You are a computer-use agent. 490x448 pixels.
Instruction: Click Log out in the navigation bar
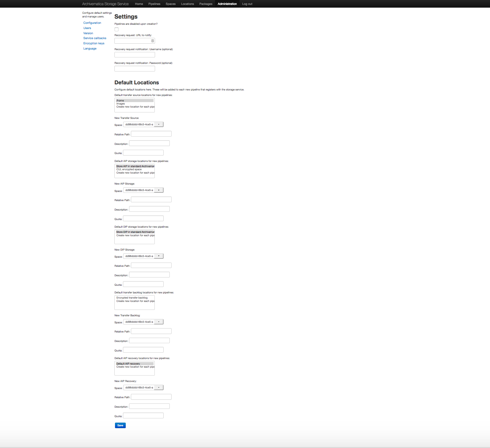click(x=247, y=4)
